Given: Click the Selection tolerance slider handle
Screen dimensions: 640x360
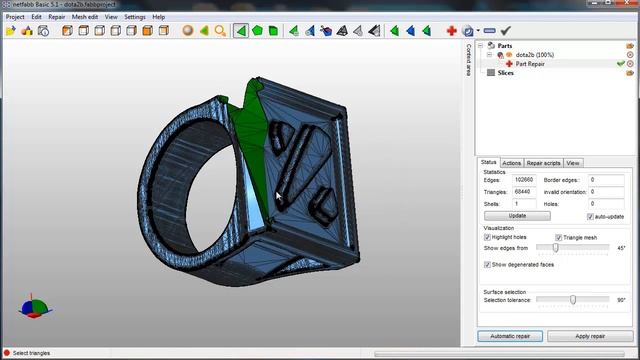Looking at the screenshot, I should click(573, 300).
